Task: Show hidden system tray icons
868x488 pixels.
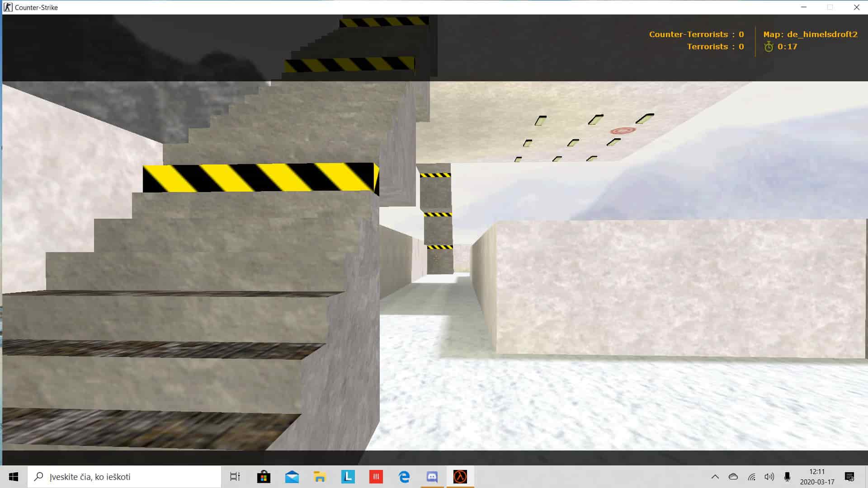Action: click(715, 477)
